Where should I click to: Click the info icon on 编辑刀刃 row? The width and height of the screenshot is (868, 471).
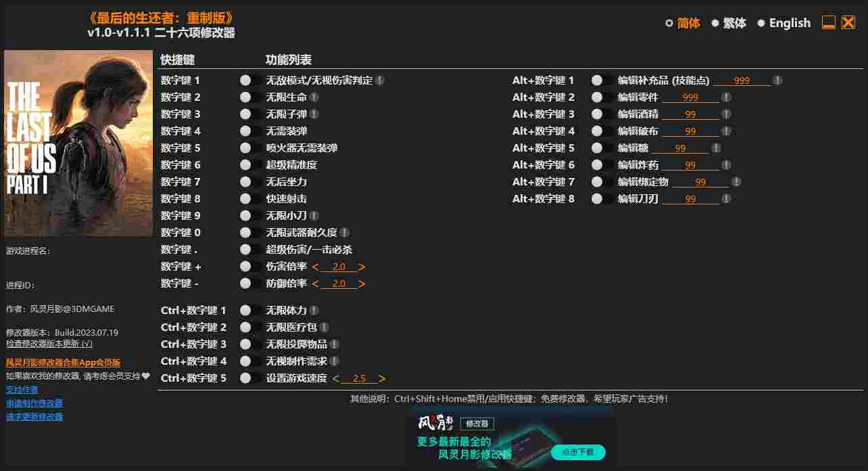coord(727,199)
